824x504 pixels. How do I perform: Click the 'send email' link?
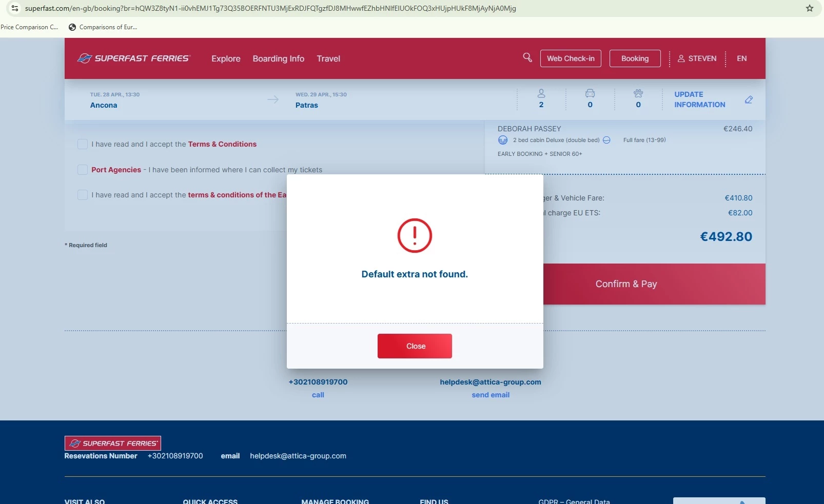491,395
